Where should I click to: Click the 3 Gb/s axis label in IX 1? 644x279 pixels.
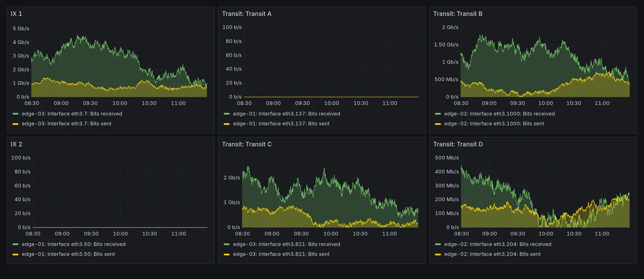[21, 56]
